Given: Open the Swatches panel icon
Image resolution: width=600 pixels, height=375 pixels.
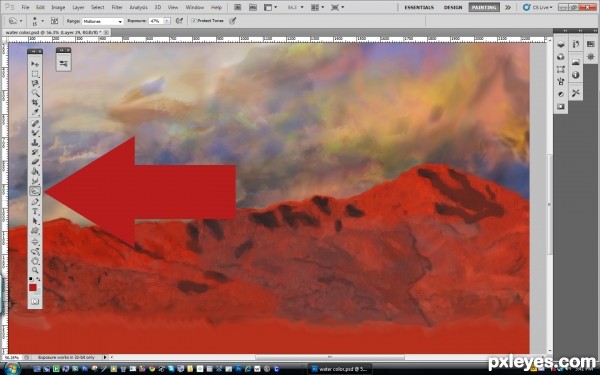Looking at the screenshot, I should [x=591, y=44].
